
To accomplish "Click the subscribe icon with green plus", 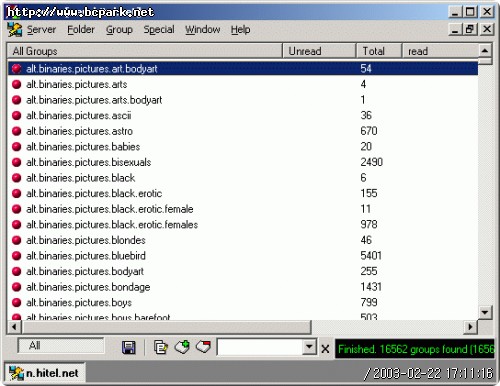I will (182, 347).
